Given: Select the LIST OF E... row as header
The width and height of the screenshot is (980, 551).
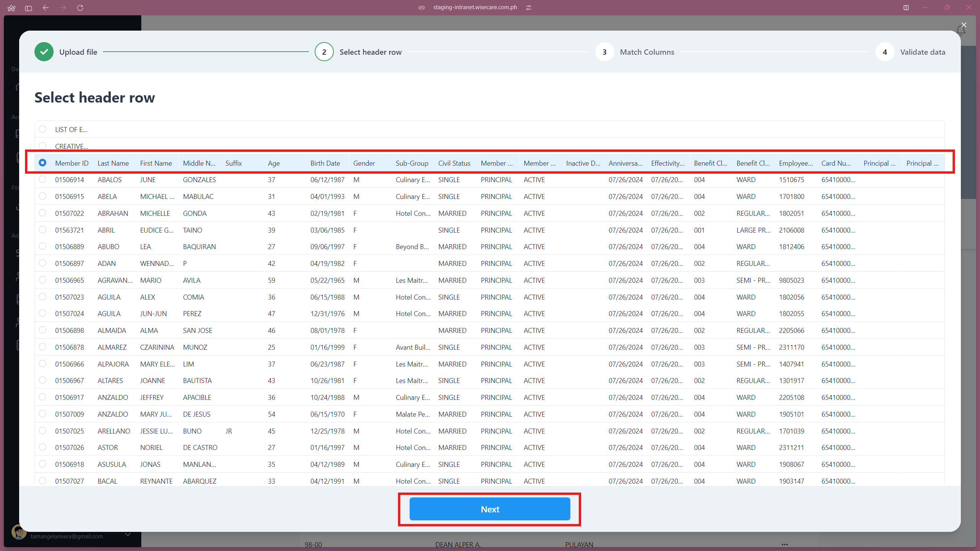Looking at the screenshot, I should tap(42, 129).
